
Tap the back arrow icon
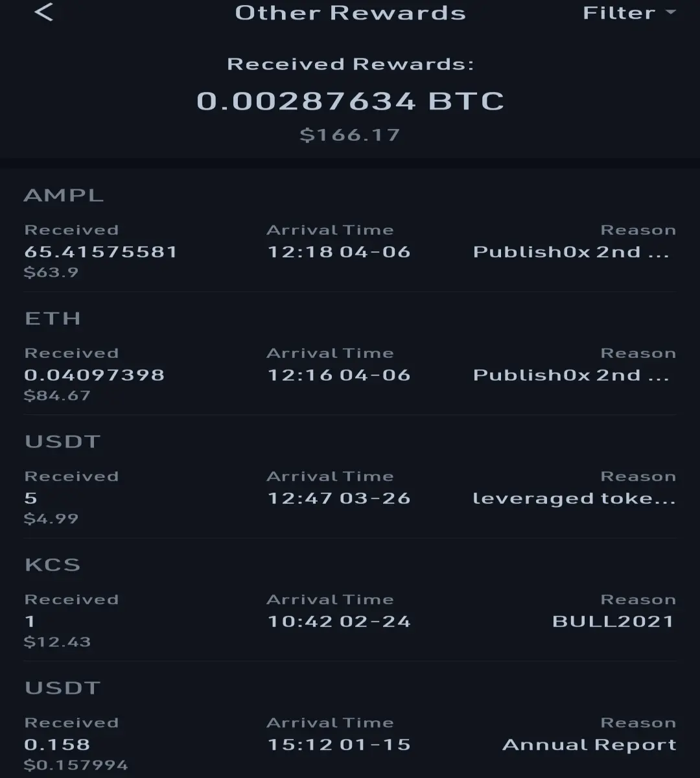(43, 12)
